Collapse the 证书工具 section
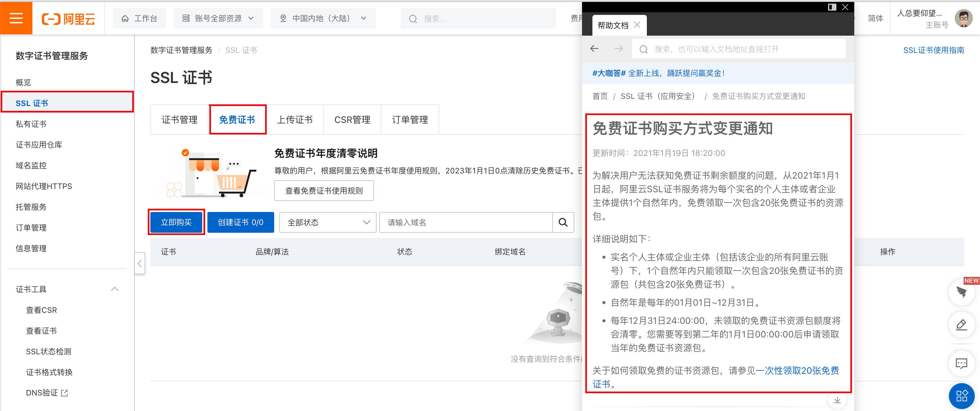The width and height of the screenshot is (980, 411). [114, 289]
